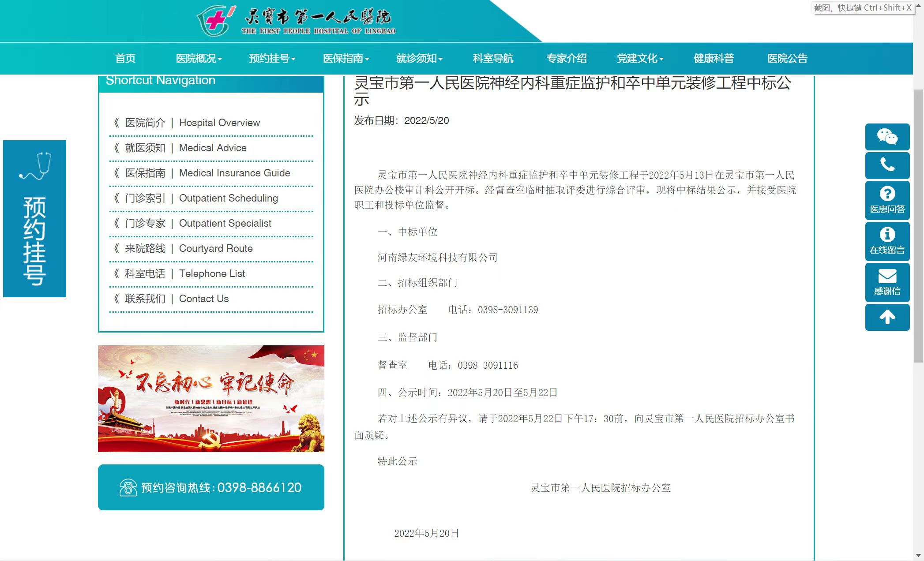Click the 感谢信 envelope icon button

[887, 282]
